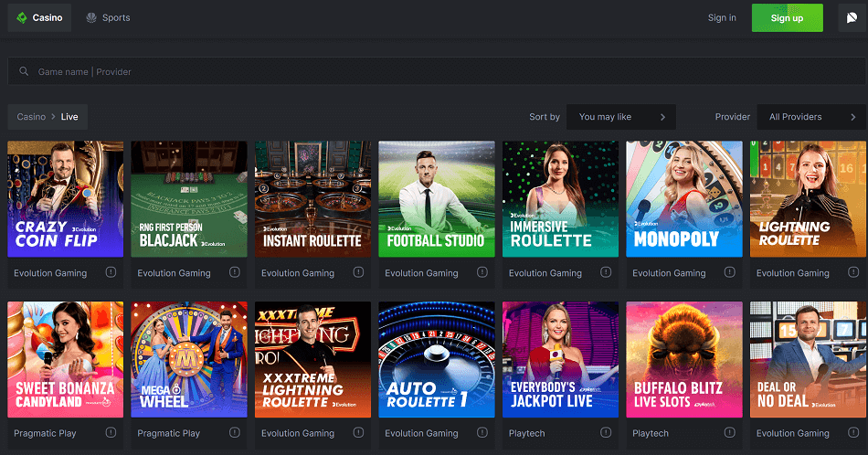
Task: Click 'Pragmatic Play' under Mega Wheel
Action: pos(169,433)
